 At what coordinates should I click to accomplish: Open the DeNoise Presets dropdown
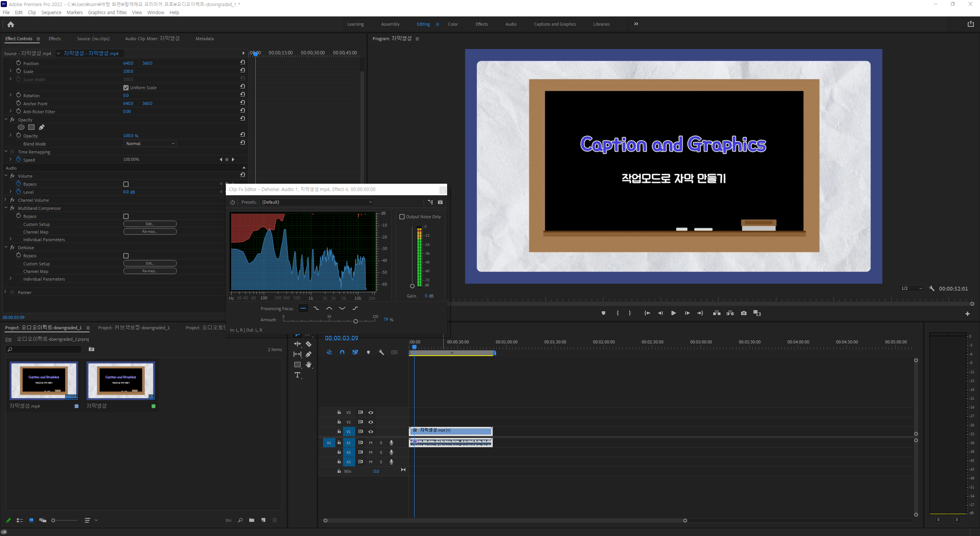tap(317, 202)
